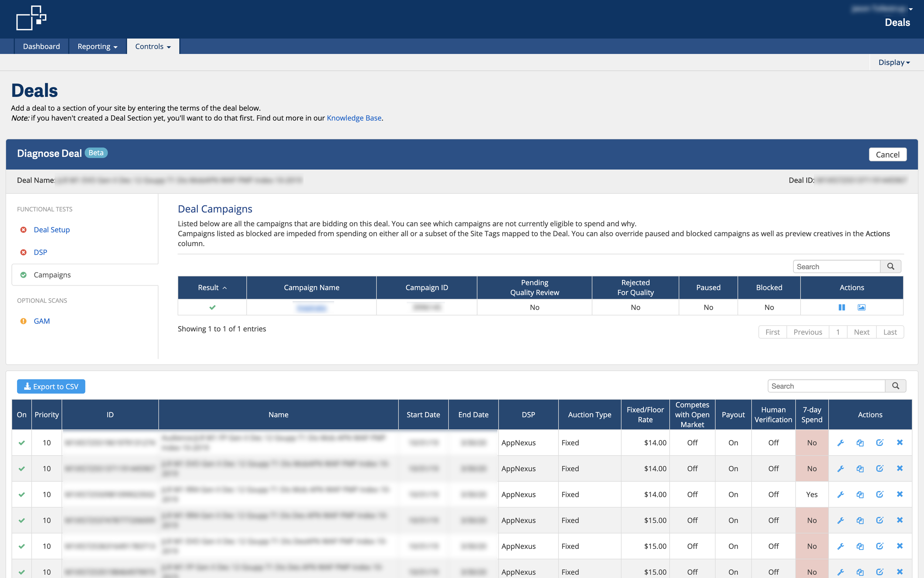Click edit icon in first $15.00 row
Viewport: 924px width, 578px height.
click(x=880, y=520)
